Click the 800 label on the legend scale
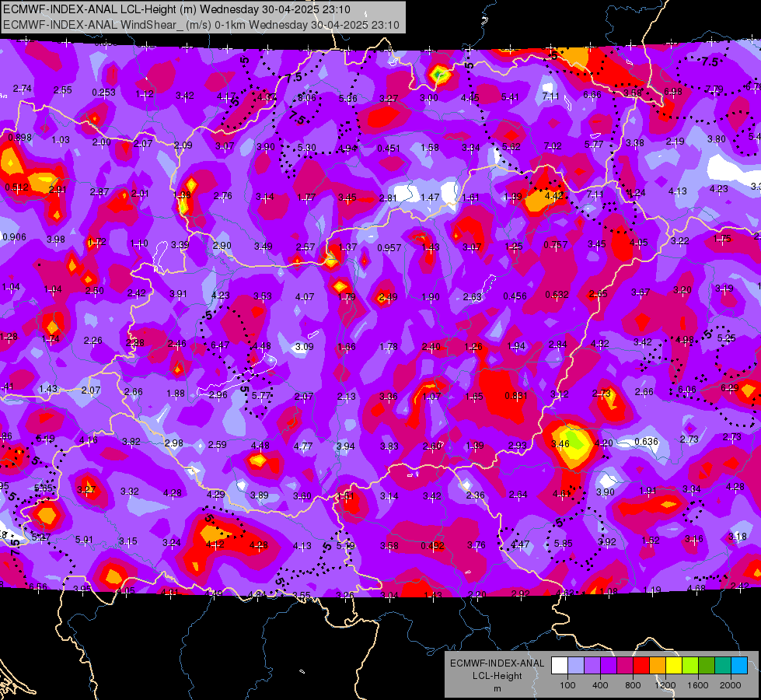 pos(633,685)
